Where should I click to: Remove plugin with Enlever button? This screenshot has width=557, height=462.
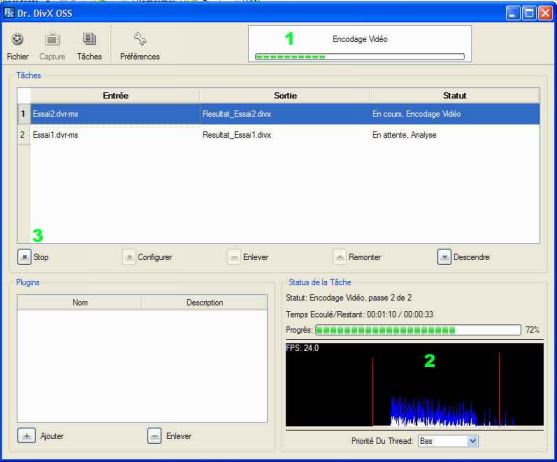click(x=154, y=436)
